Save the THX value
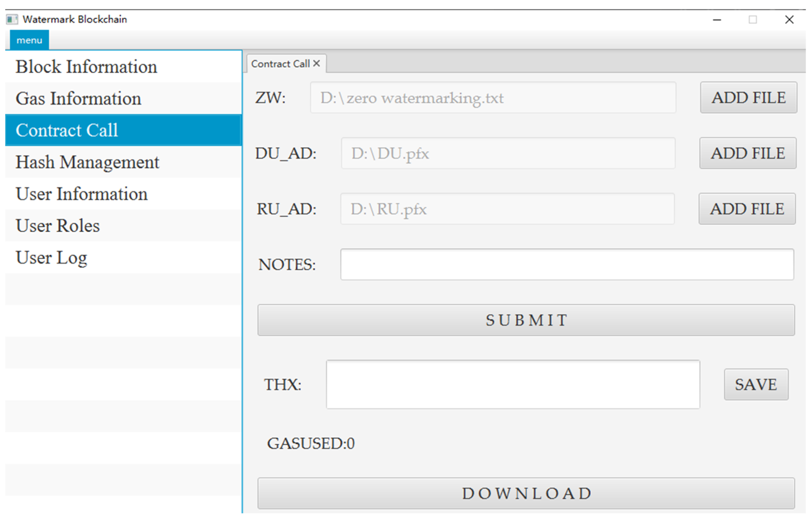This screenshot has height=523, width=812. [756, 384]
